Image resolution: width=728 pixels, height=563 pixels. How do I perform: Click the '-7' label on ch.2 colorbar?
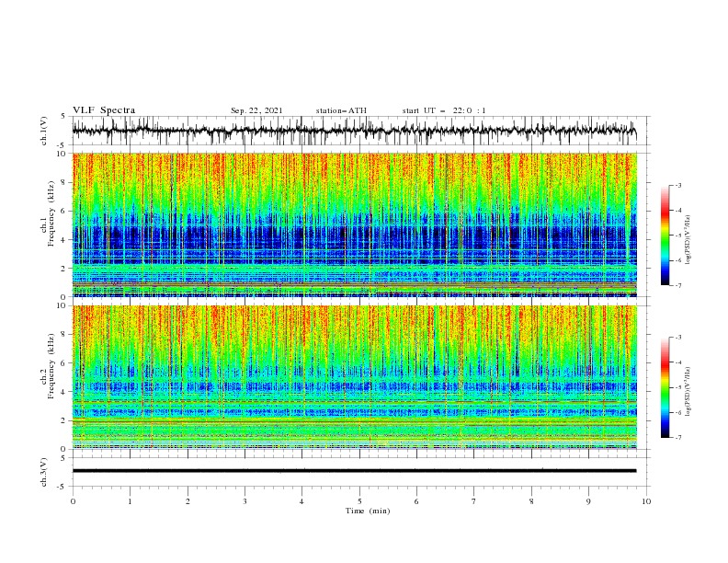(677, 437)
